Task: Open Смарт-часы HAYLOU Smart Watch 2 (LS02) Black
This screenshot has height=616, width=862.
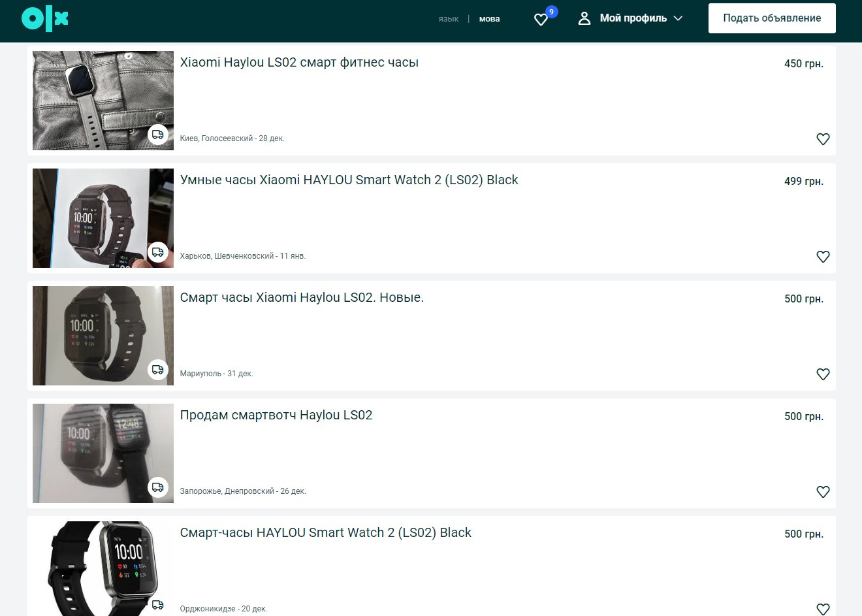Action: (x=325, y=533)
